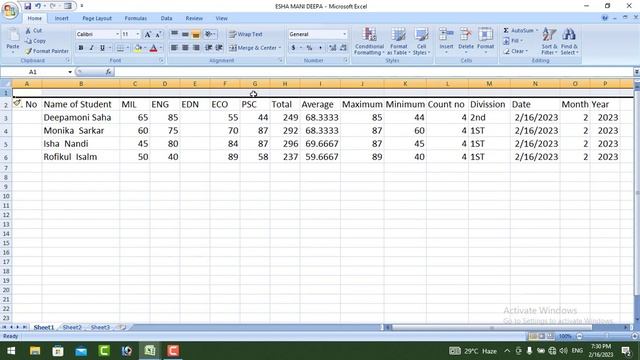This screenshot has height=360, width=640.
Task: Open Format cells menu
Action: [485, 40]
